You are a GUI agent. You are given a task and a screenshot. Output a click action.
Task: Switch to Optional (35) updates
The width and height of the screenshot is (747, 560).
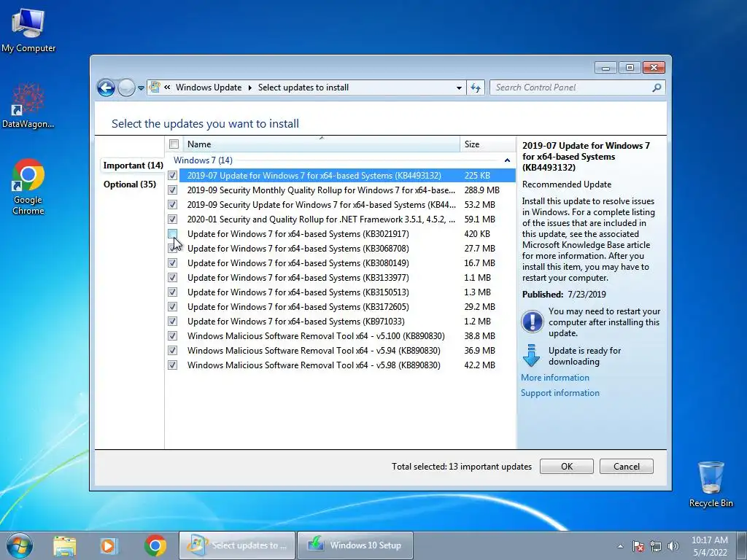click(x=130, y=184)
